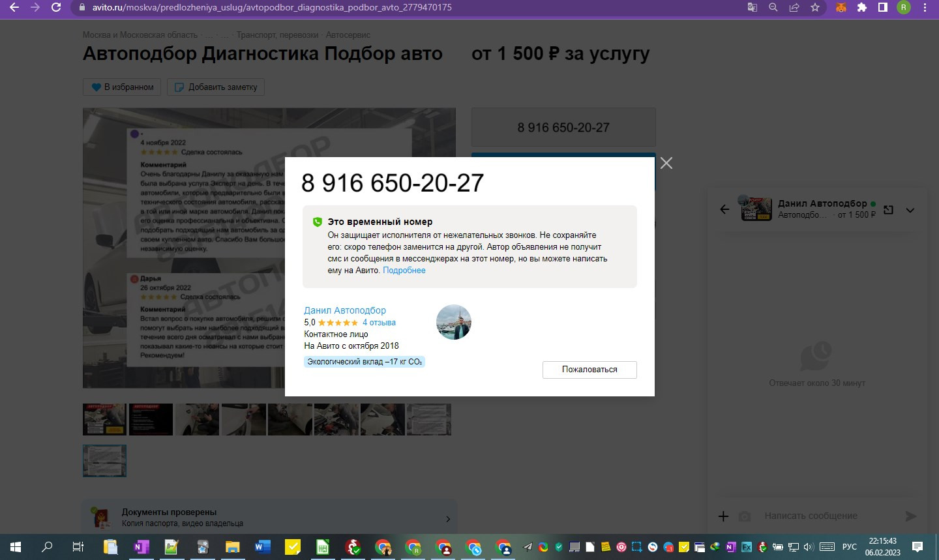Click the share page icon in address bar

[x=794, y=8]
